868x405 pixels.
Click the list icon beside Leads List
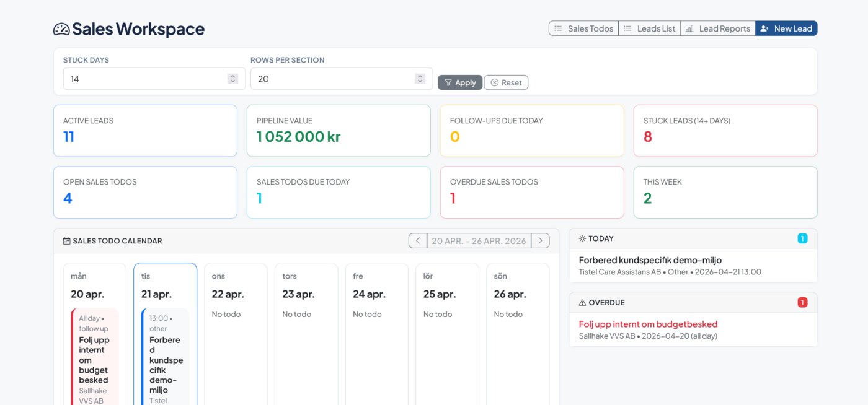click(628, 28)
